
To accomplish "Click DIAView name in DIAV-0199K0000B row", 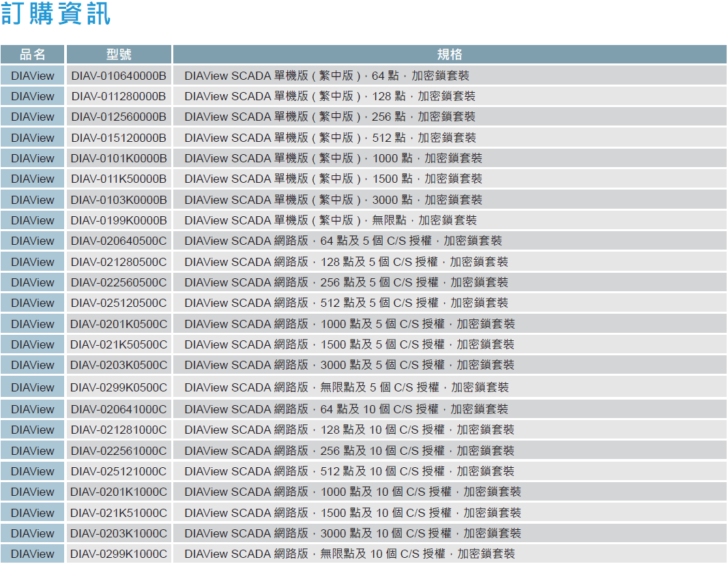I will point(33,220).
